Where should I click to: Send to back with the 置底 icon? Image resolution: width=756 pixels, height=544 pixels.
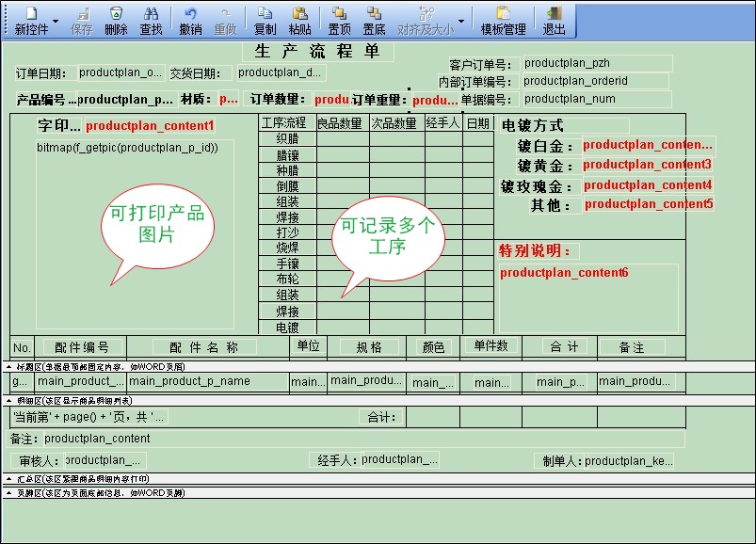pyautogui.click(x=374, y=20)
